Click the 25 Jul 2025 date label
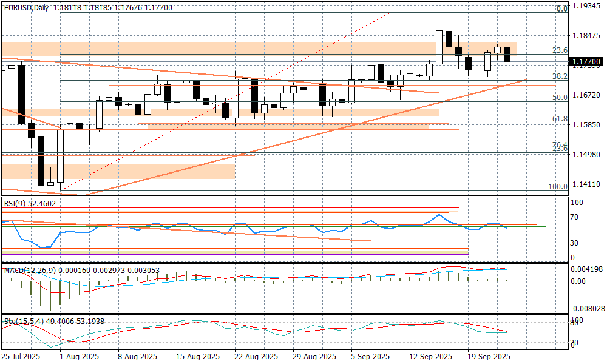 [x=21, y=356]
